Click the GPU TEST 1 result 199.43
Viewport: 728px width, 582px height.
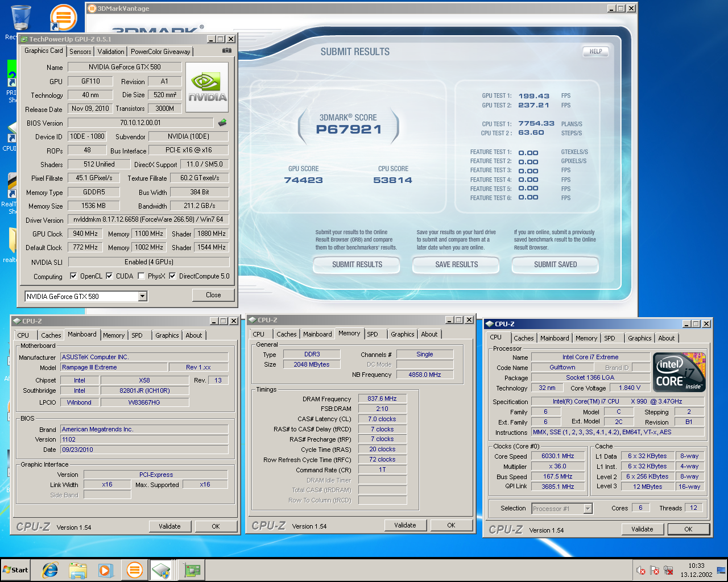click(533, 96)
